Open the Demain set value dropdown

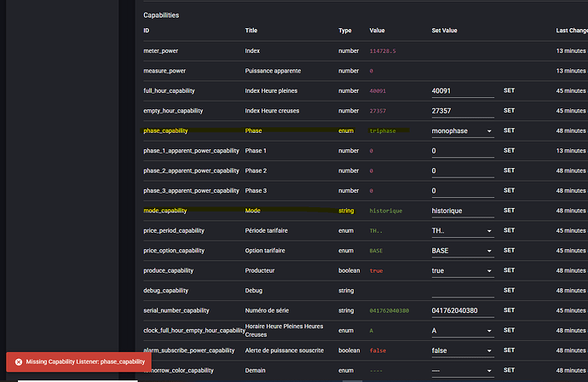click(463, 370)
